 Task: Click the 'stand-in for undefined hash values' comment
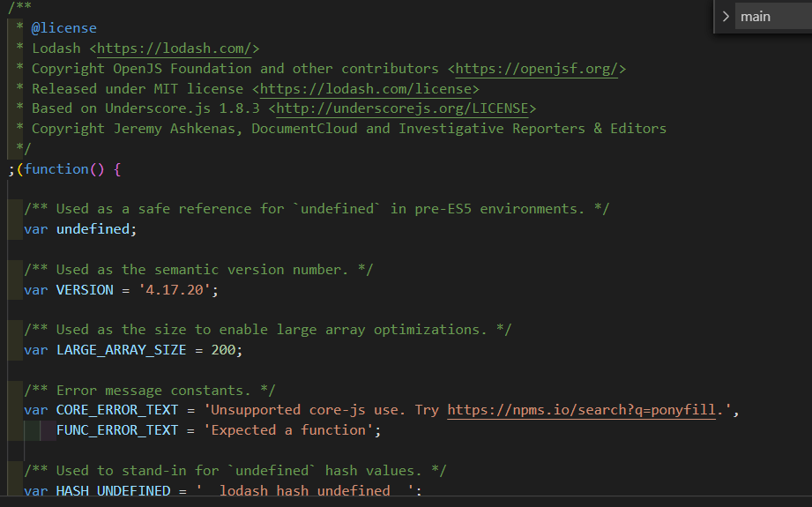235,471
